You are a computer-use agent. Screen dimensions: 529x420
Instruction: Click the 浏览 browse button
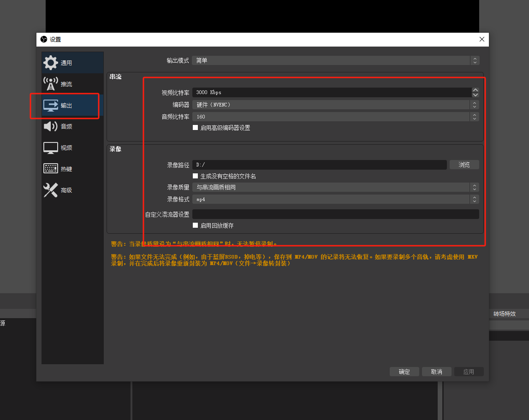(x=464, y=165)
